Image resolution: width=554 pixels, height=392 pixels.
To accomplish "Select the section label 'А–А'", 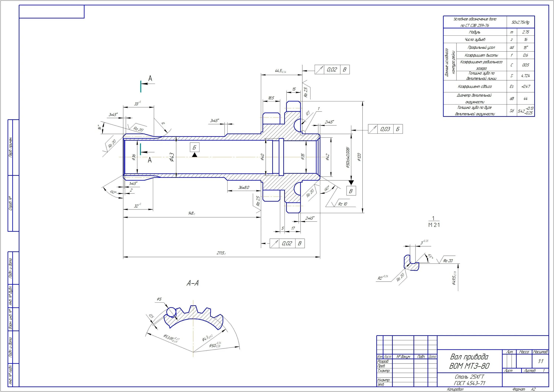I will (193, 283).
